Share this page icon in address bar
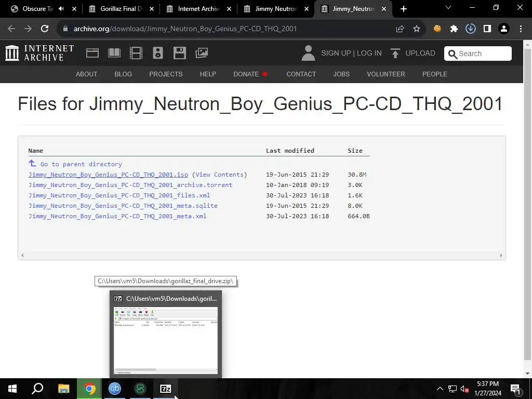The width and height of the screenshot is (532, 399). click(400, 29)
